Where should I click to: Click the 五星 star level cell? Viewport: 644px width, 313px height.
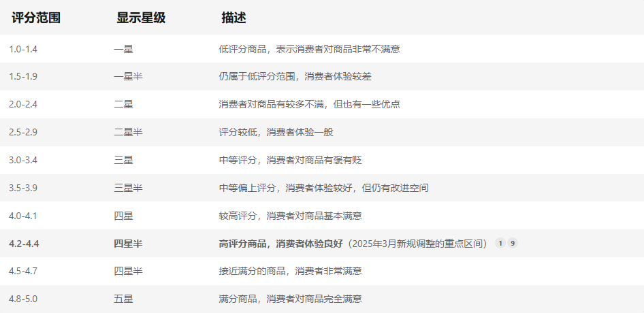click(123, 299)
